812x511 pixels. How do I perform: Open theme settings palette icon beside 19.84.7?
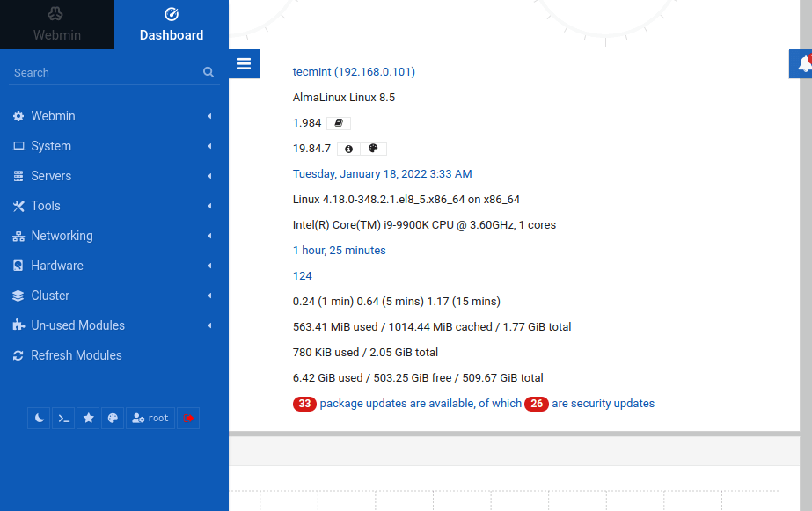coord(372,149)
